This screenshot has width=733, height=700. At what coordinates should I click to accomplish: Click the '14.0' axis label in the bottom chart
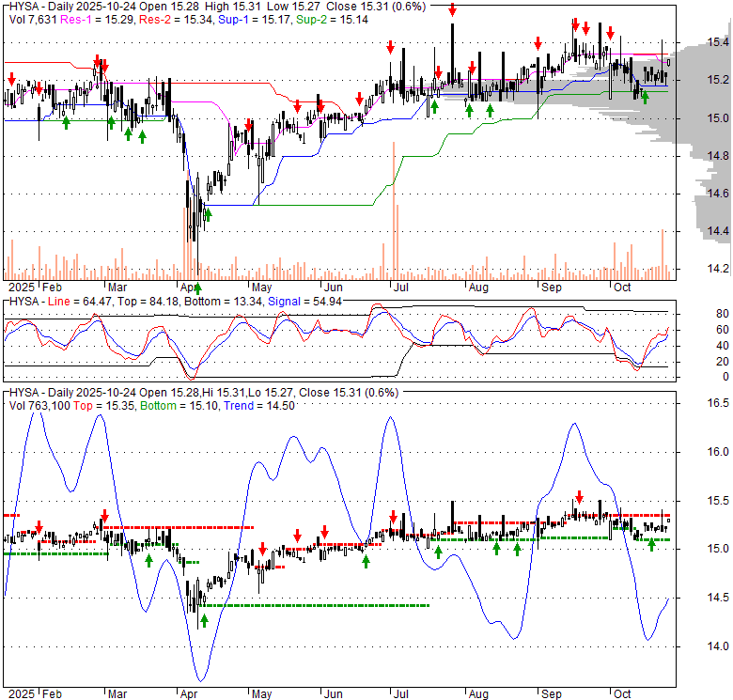pos(718,646)
